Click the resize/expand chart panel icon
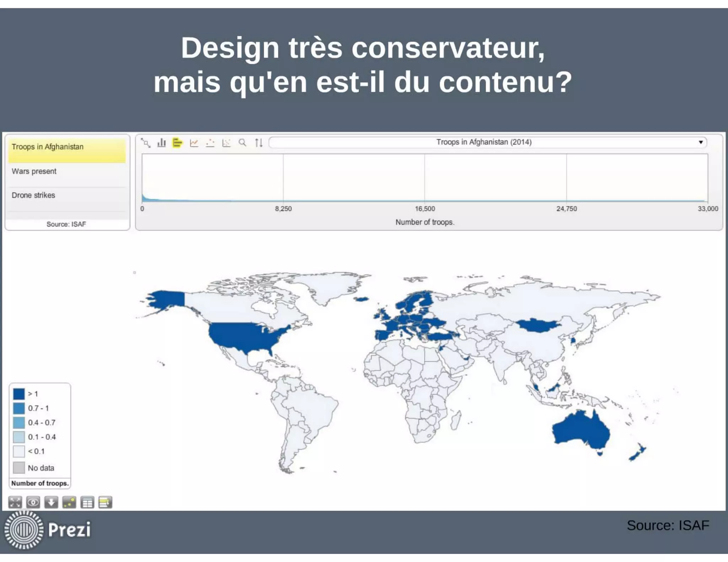728x562 pixels. pyautogui.click(x=145, y=143)
